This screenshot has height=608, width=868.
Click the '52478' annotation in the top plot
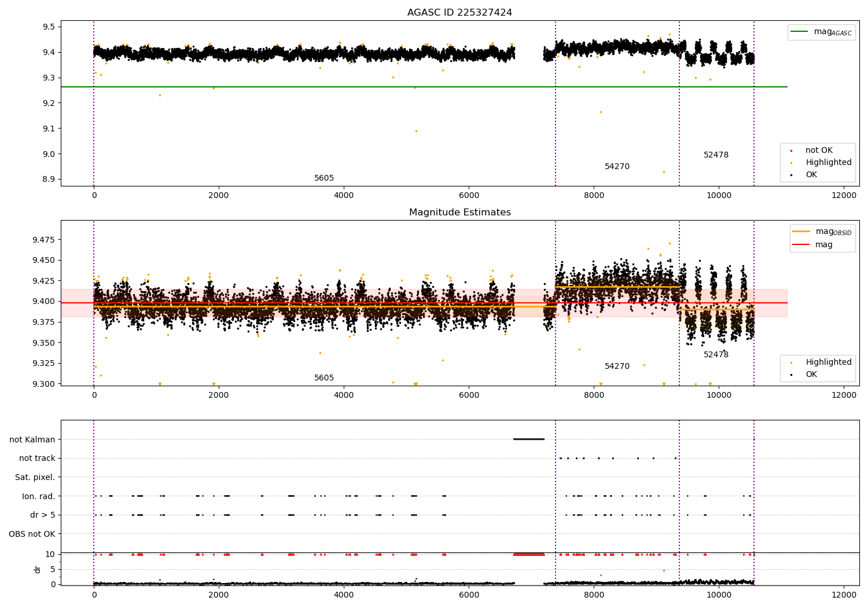[x=716, y=155]
